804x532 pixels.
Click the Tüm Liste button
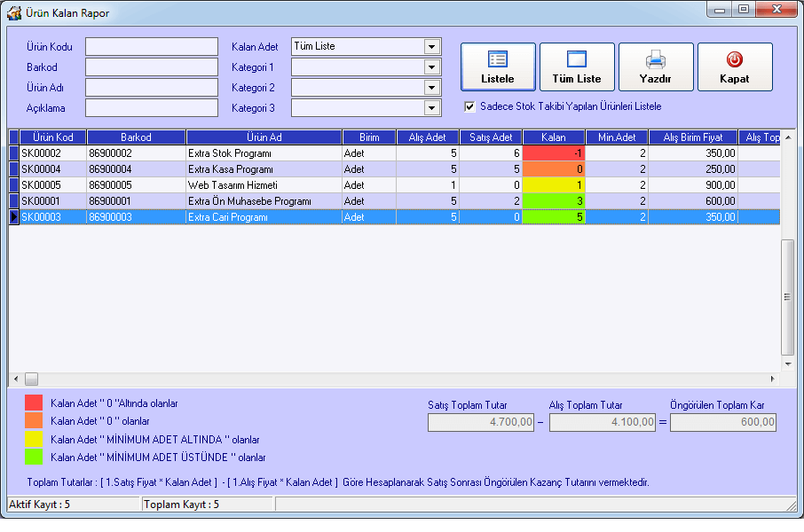pyautogui.click(x=577, y=67)
